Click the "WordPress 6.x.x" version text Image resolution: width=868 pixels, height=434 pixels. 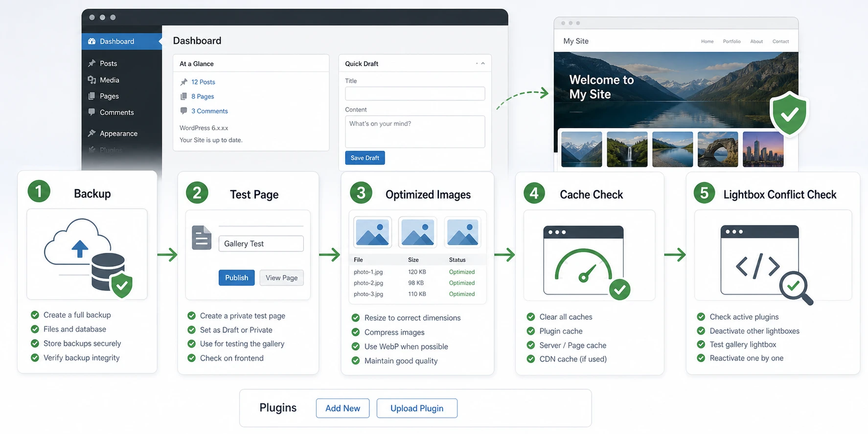coord(204,128)
